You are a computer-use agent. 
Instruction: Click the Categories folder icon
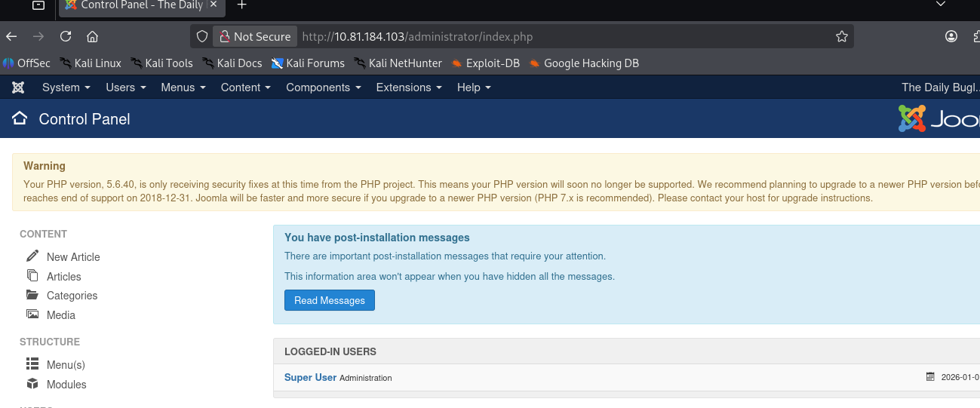coord(32,295)
